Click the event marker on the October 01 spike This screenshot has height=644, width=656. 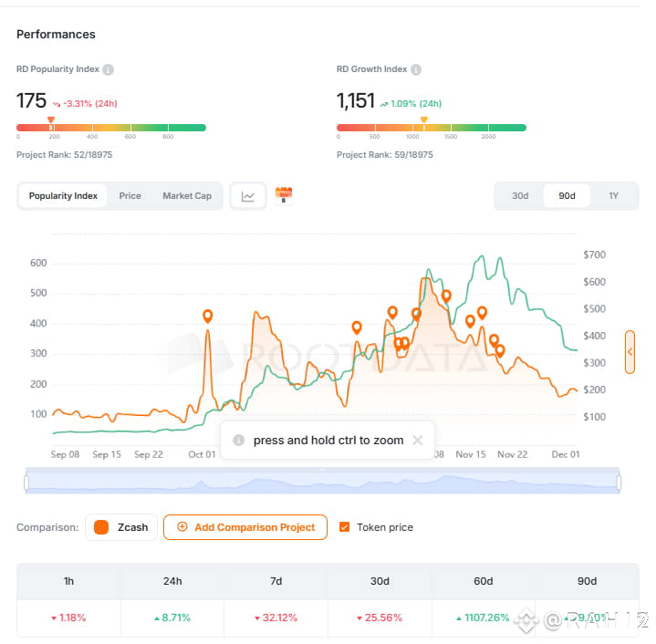coord(208,316)
